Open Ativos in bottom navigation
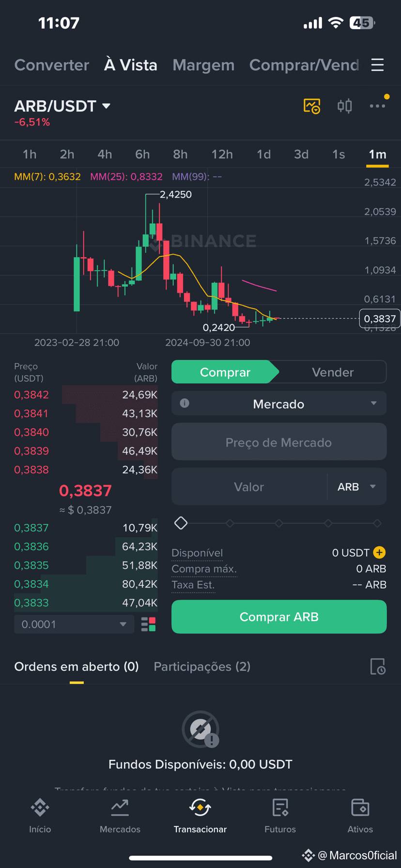Viewport: 401px width, 868px height. (360, 816)
